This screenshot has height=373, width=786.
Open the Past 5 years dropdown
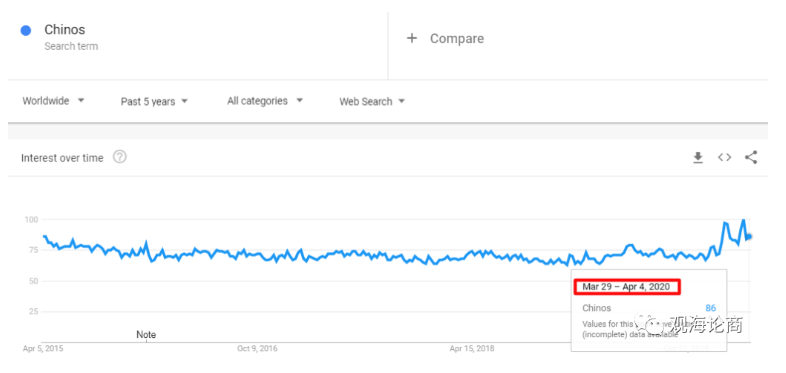tap(154, 101)
